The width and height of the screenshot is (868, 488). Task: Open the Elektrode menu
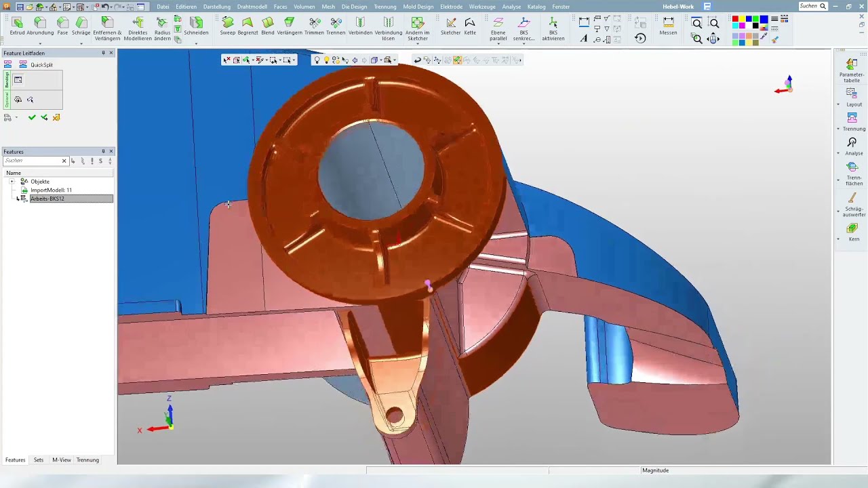pos(451,7)
